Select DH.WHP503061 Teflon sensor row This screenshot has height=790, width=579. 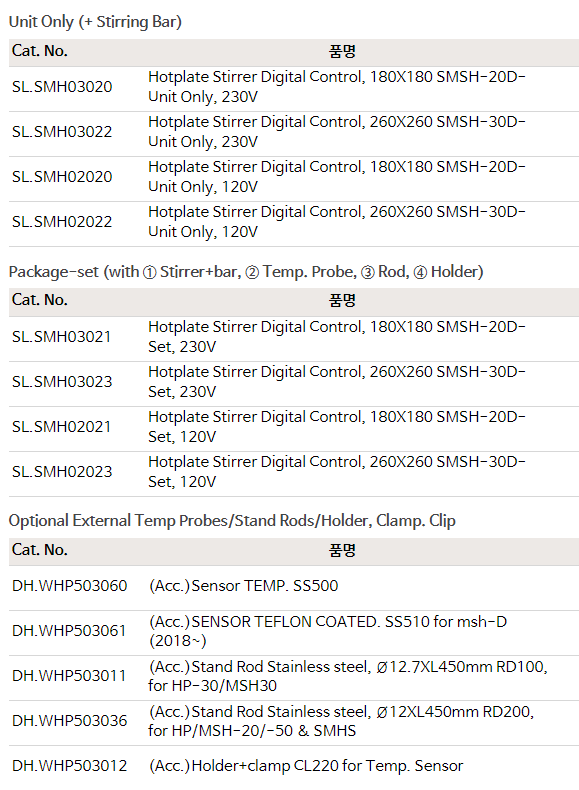pos(294,633)
